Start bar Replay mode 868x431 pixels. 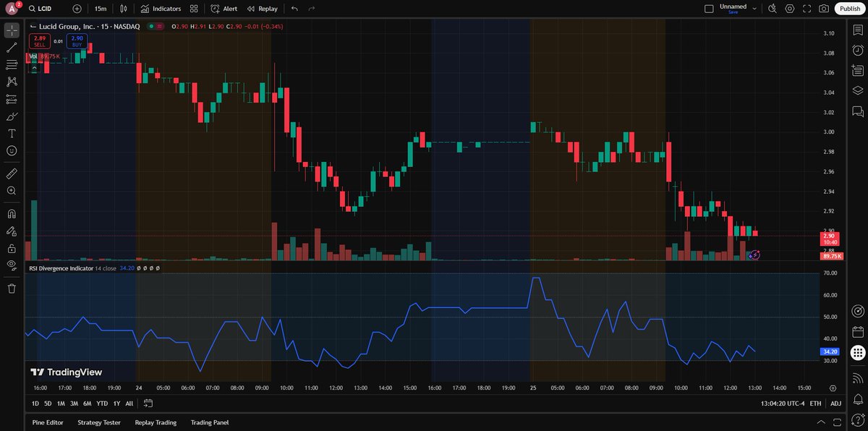point(262,9)
